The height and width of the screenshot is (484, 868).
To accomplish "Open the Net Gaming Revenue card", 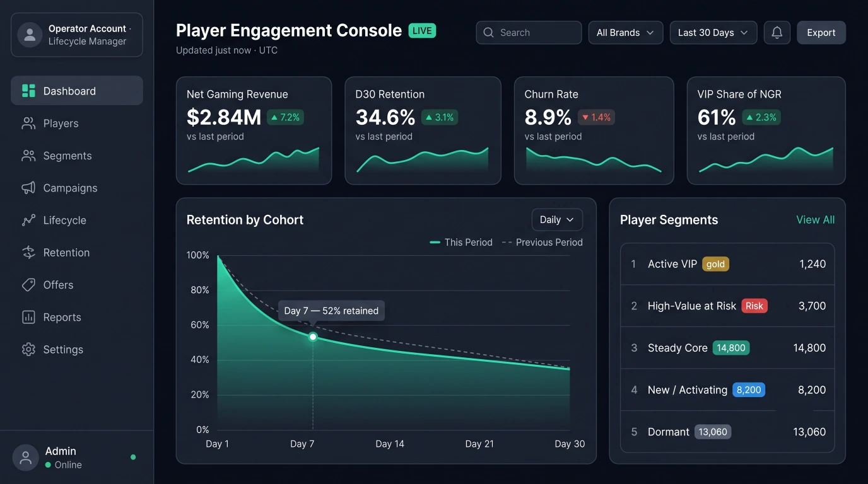I will [x=254, y=131].
